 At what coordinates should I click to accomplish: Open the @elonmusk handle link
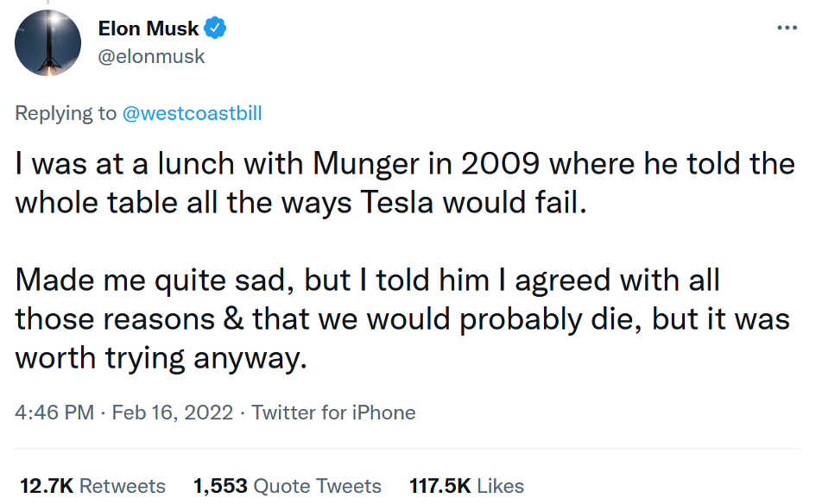coord(151,56)
